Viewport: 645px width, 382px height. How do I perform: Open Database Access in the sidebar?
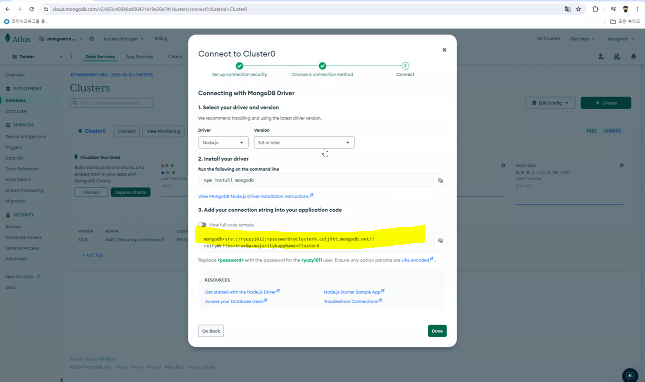tap(23, 237)
